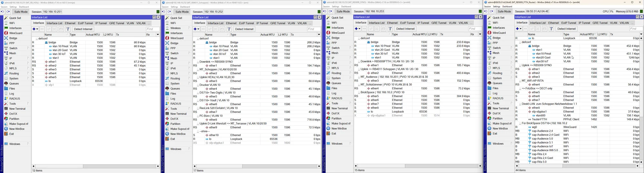This screenshot has width=644, height=173.
Task: Open WiFi in the SYNO 10.253 window
Action: (x=334, y=23)
